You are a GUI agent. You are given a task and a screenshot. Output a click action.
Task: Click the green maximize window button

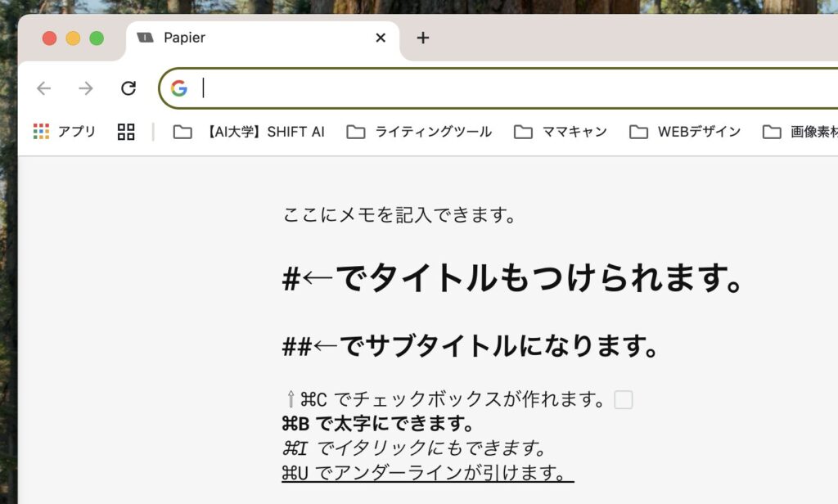[x=97, y=38]
